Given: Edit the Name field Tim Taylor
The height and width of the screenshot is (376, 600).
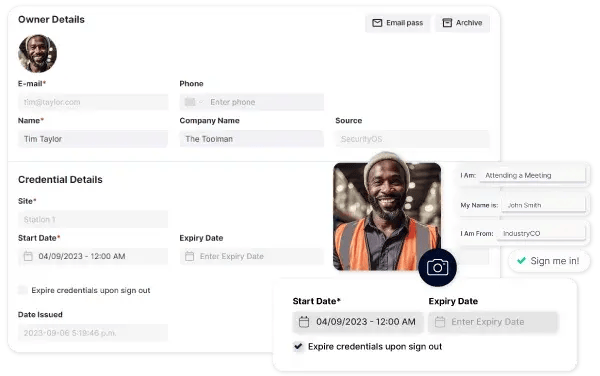Looking at the screenshot, I should (x=93, y=139).
